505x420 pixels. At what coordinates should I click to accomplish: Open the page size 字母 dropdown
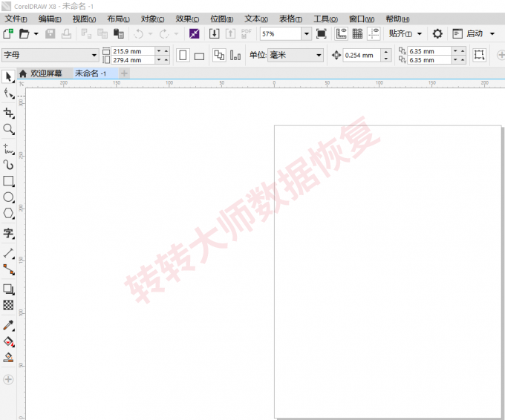[x=94, y=56]
